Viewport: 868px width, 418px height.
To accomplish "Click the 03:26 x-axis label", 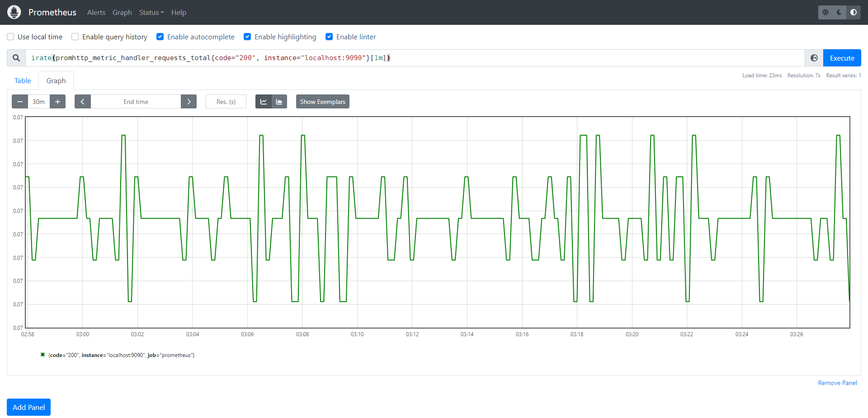I will 797,334.
